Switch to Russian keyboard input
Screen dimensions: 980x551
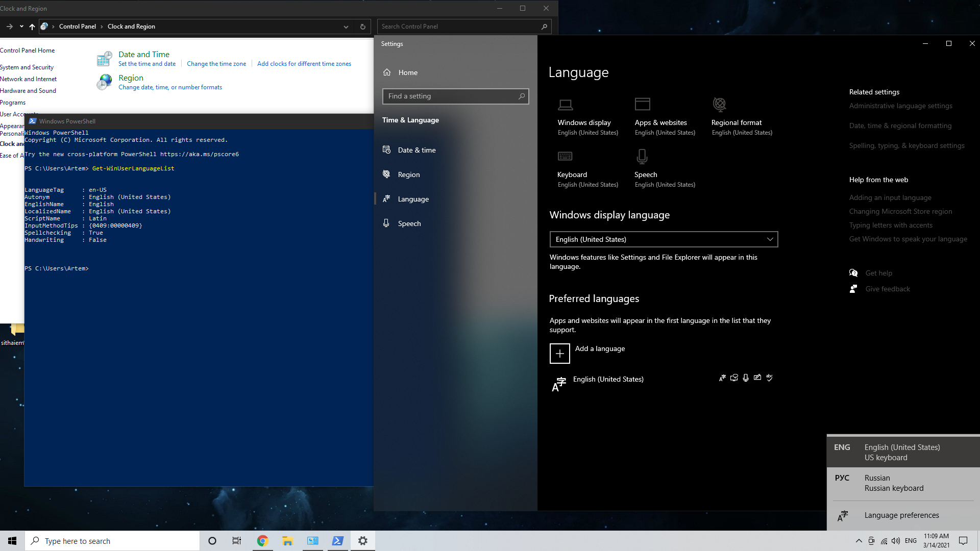click(x=903, y=483)
